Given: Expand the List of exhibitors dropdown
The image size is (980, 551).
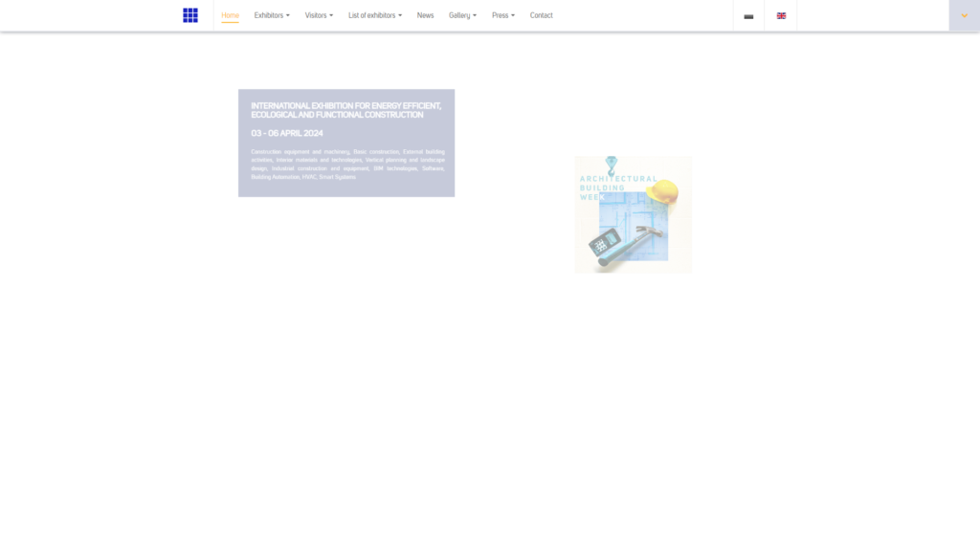Looking at the screenshot, I should tap(375, 15).
